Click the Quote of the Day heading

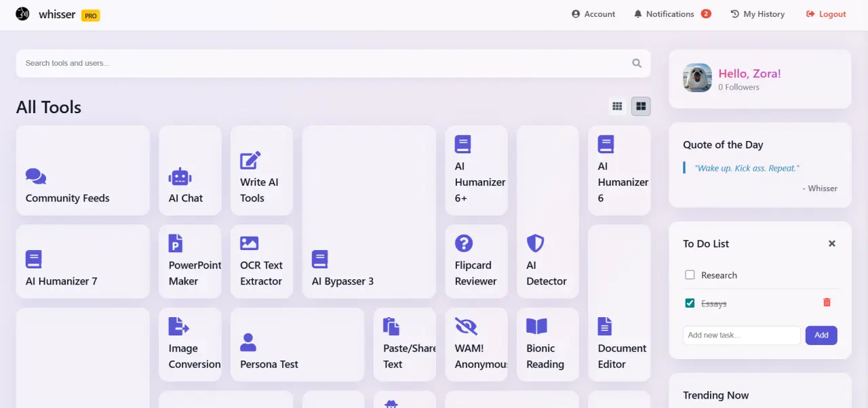[x=723, y=144]
